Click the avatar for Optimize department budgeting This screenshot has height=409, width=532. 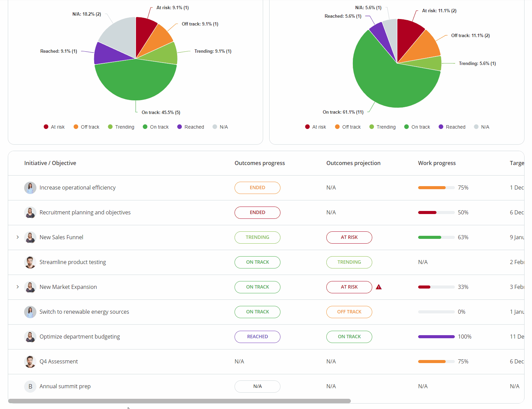(x=30, y=337)
